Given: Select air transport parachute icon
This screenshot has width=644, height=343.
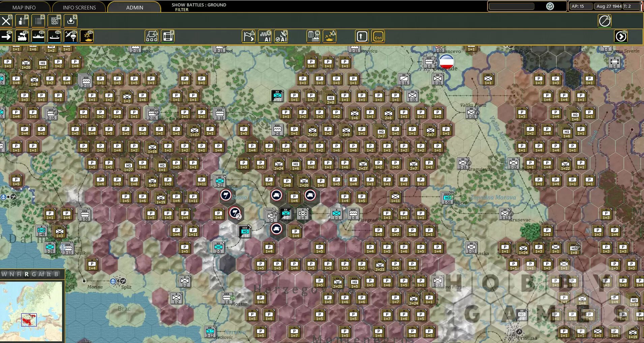Looking at the screenshot, I should (x=71, y=36).
